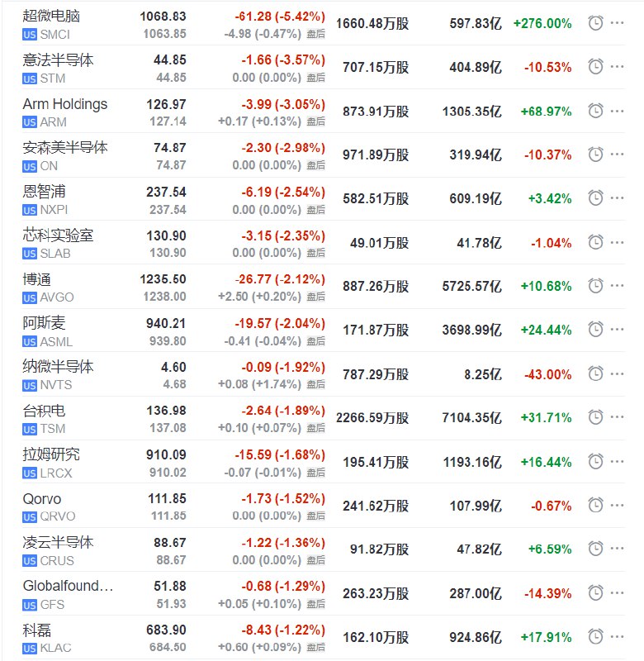The height and width of the screenshot is (661, 644).
Task: Set a price alert for 超微电脑 SMCI
Action: click(595, 23)
